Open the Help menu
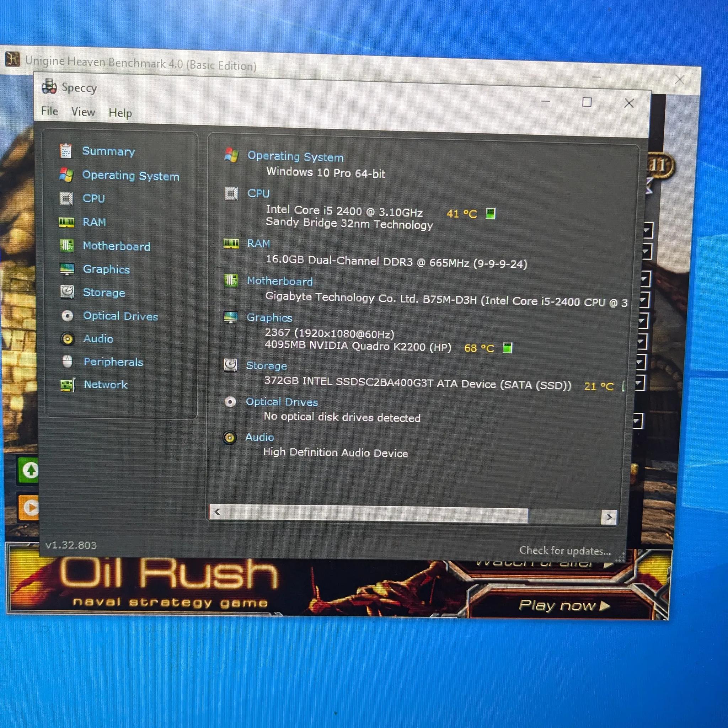This screenshot has width=728, height=728. click(120, 113)
